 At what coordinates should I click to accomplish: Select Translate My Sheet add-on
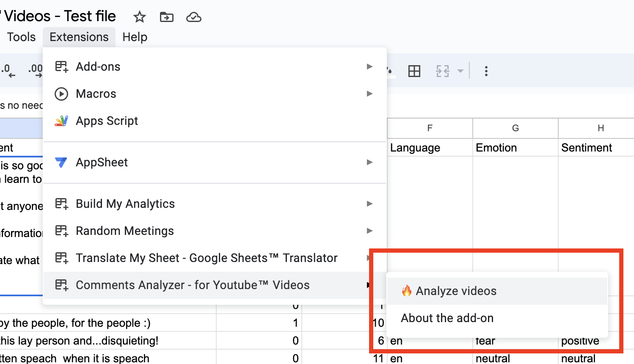[x=207, y=258]
